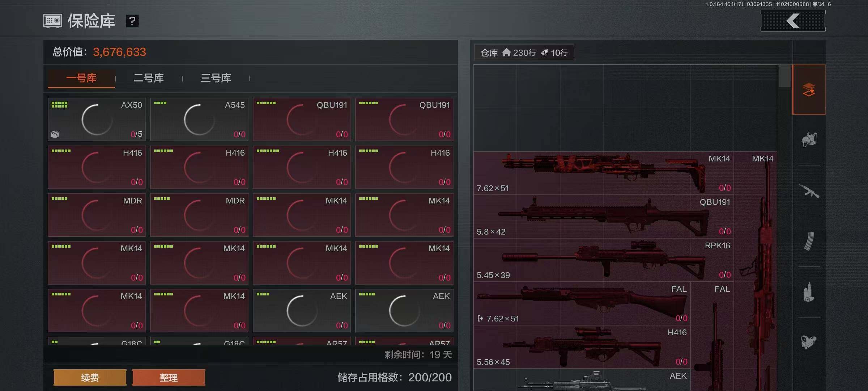This screenshot has height=391, width=868.
Task: Open the 三号库 tab
Action: pos(216,78)
